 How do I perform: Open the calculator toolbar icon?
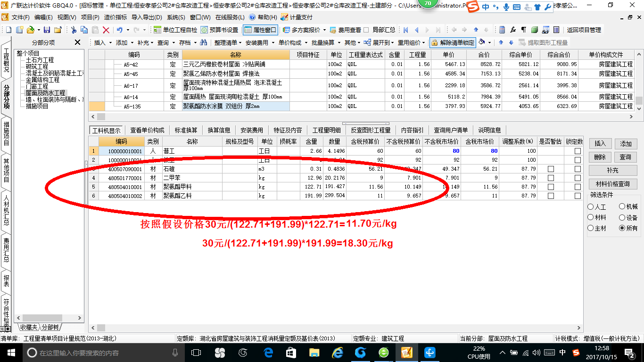pyautogui.click(x=502, y=30)
